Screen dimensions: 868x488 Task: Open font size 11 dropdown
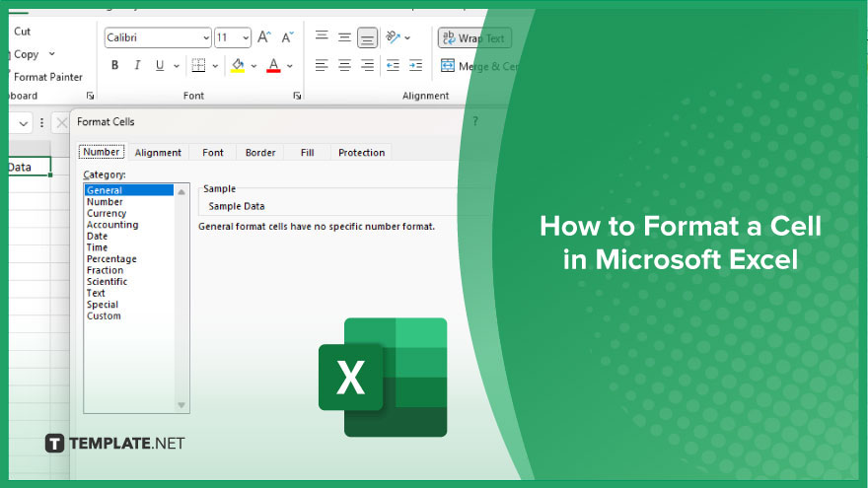point(246,37)
